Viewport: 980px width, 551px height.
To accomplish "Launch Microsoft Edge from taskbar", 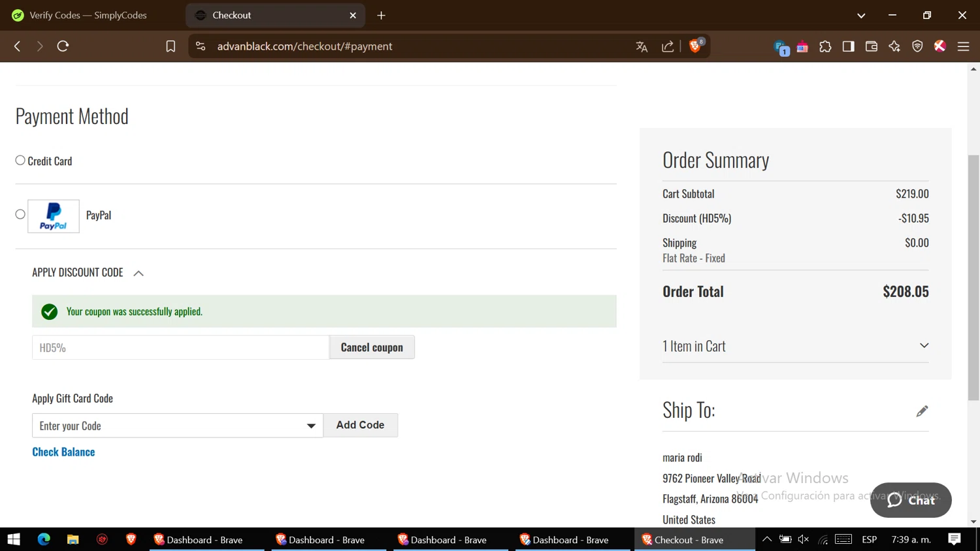I will pos(44,539).
